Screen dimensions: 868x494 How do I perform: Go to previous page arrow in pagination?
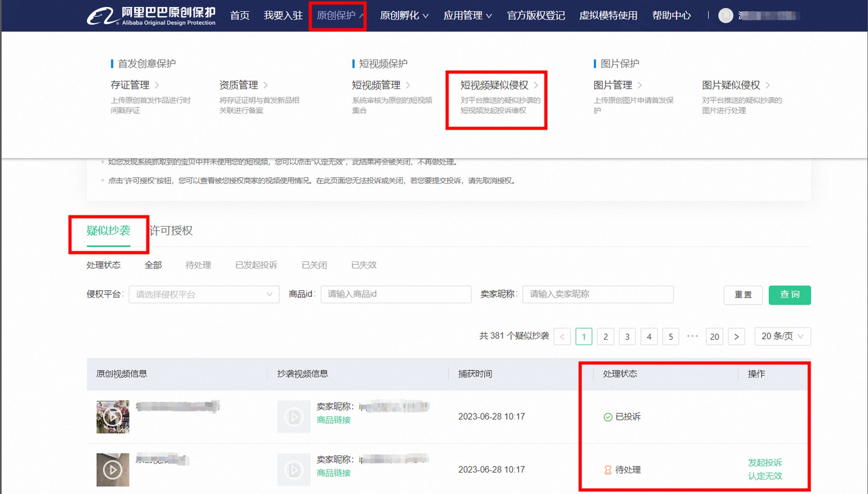tap(562, 337)
